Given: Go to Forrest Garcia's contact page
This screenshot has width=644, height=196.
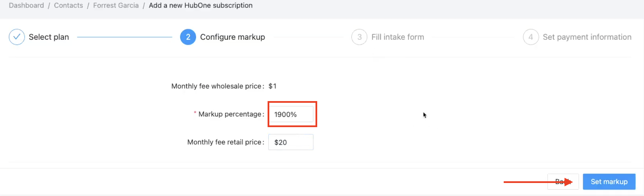Looking at the screenshot, I should pyautogui.click(x=116, y=5).
